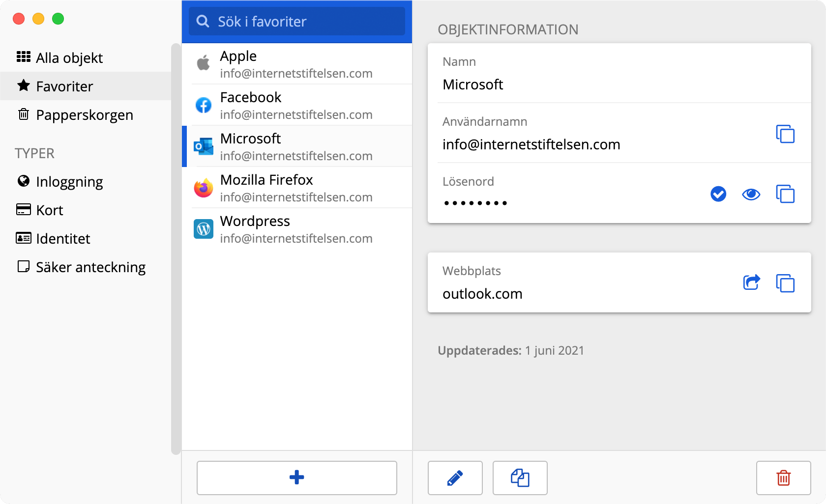Show the password with the eye icon
The image size is (826, 504).
coord(751,195)
